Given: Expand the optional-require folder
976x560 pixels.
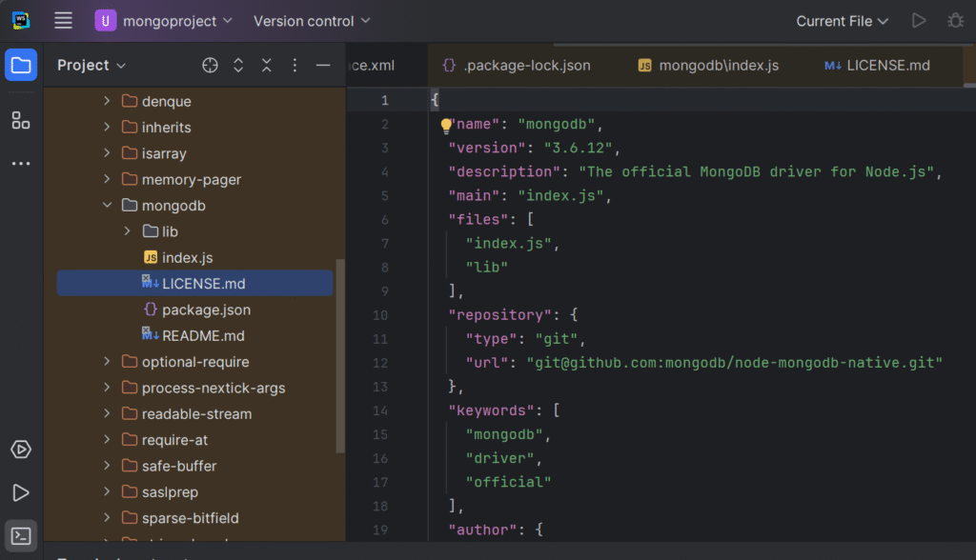Looking at the screenshot, I should pyautogui.click(x=107, y=362).
